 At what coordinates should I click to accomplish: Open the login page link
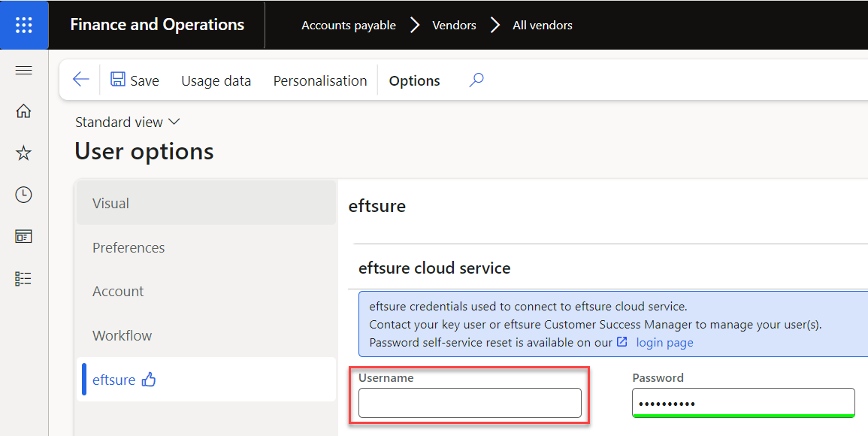coord(664,342)
